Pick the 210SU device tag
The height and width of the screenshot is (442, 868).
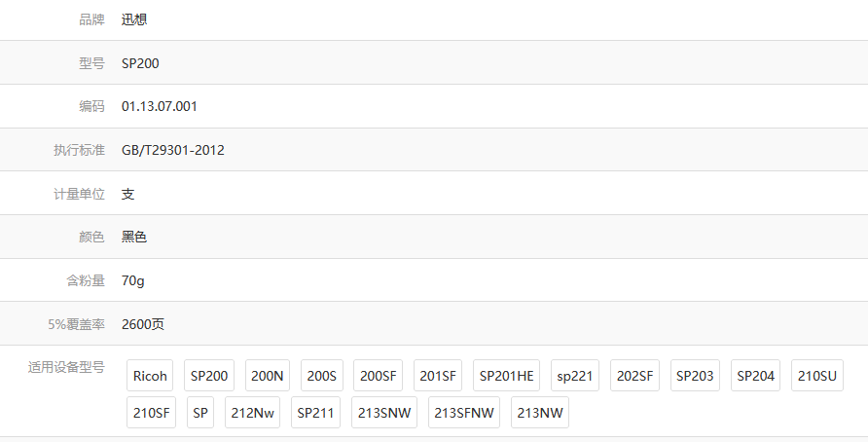(816, 376)
